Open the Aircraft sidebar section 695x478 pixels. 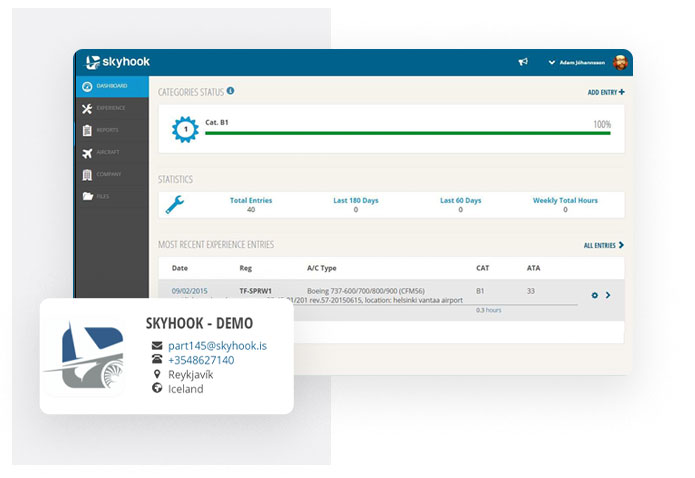click(x=108, y=152)
